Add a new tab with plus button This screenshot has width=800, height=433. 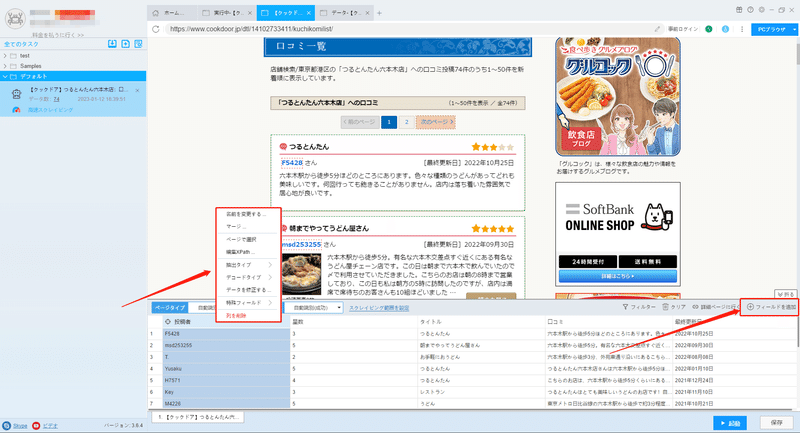click(x=379, y=13)
